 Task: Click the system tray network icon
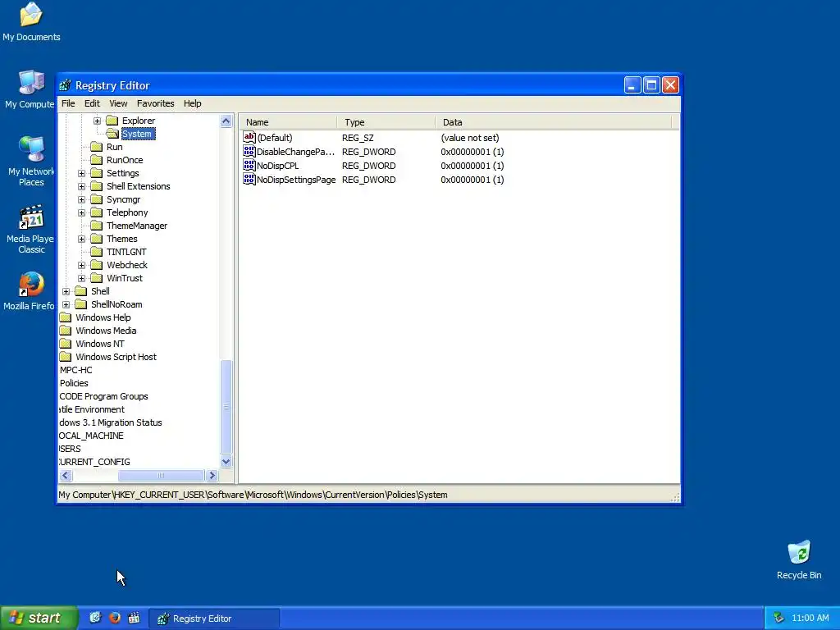(778, 618)
